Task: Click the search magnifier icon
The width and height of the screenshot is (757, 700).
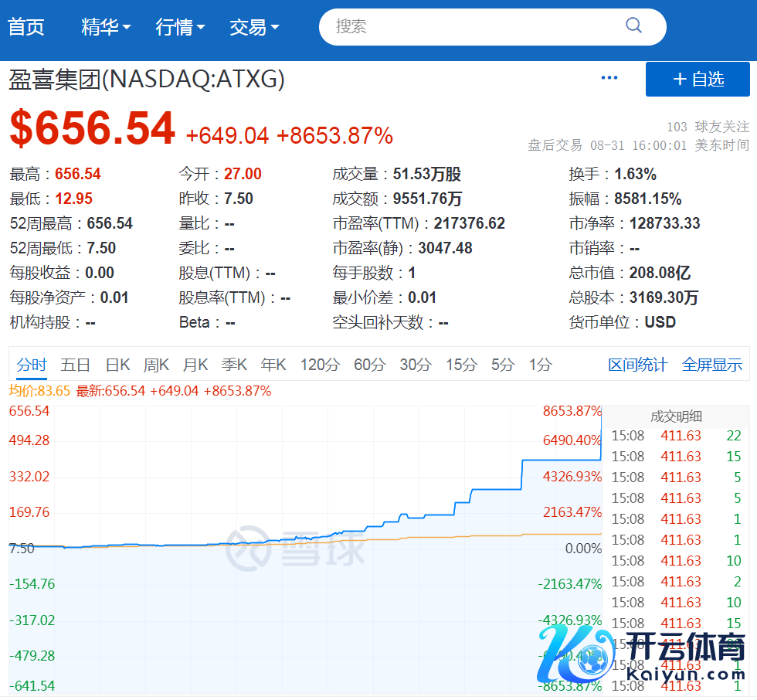Action: point(633,25)
